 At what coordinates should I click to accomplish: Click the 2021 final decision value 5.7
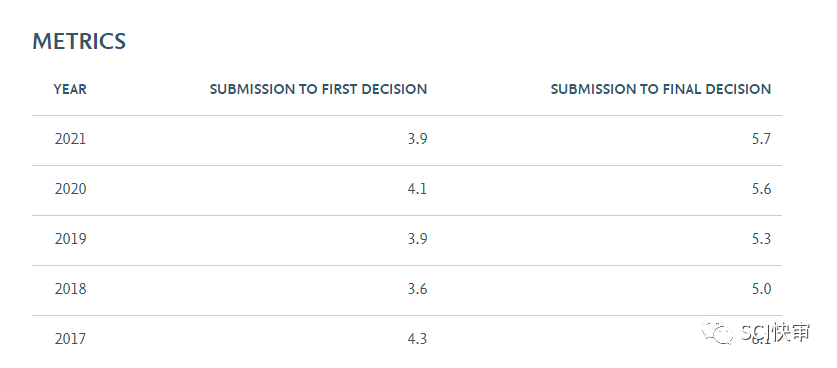762,139
